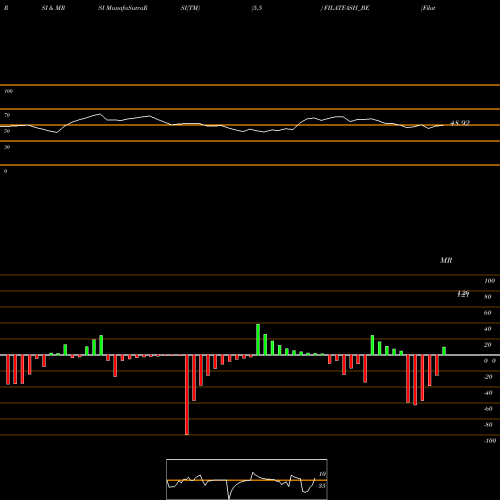Click the '100' label on MR axis
Screen dimensions: 500x500
tap(490, 281)
